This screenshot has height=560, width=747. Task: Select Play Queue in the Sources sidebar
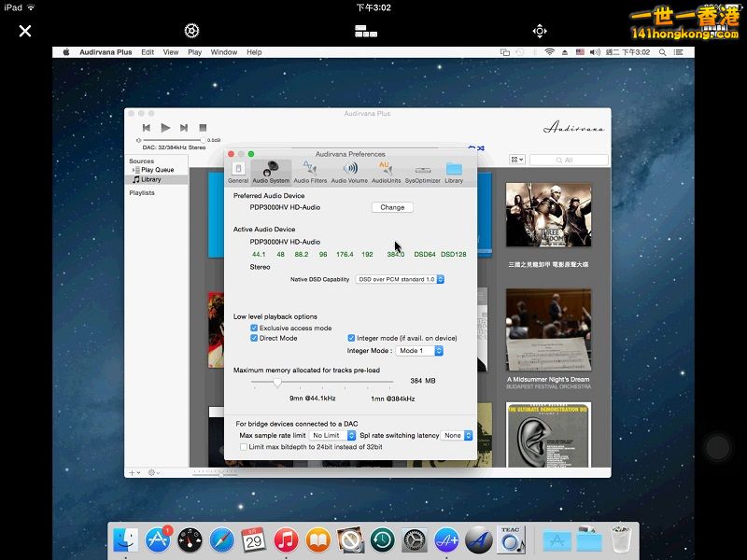157,170
